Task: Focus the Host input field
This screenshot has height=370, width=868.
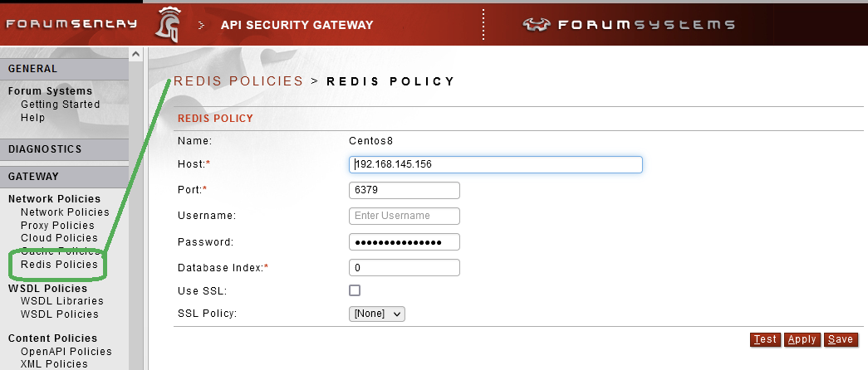Action: (495, 164)
